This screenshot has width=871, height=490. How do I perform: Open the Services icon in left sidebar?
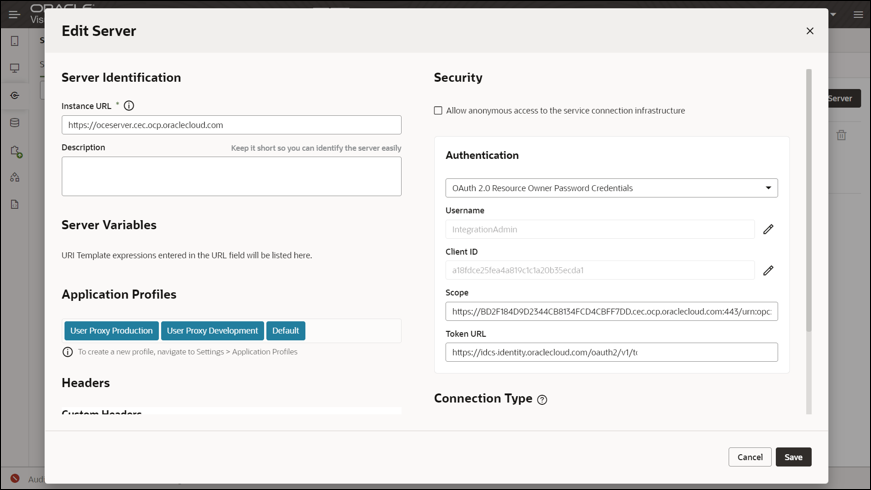[x=15, y=96]
